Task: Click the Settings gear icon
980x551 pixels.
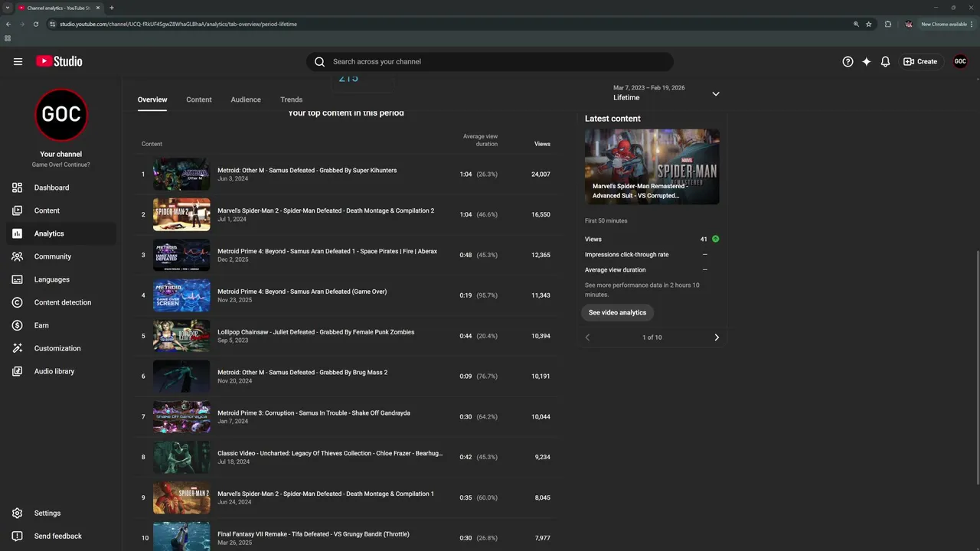Action: point(18,513)
